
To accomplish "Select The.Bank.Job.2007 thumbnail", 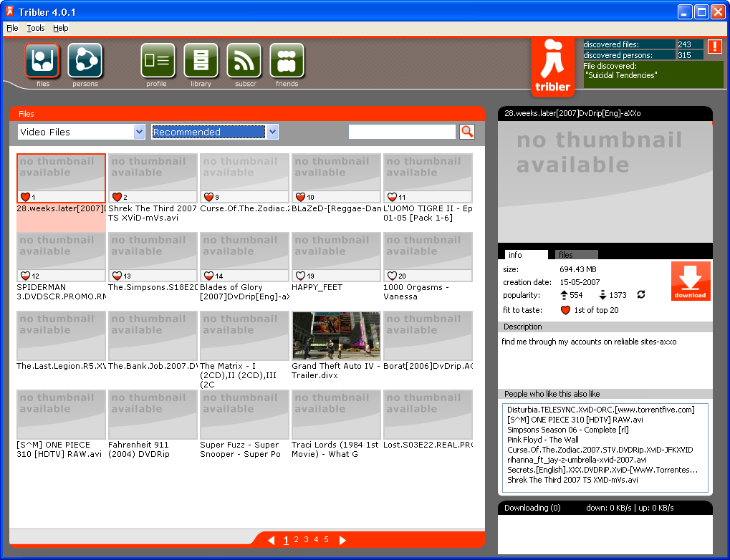I will coord(153,336).
